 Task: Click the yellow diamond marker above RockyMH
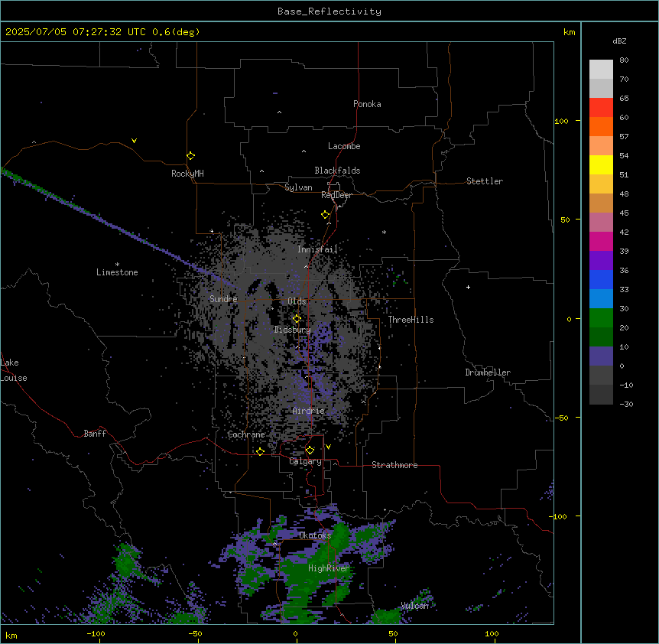(190, 156)
